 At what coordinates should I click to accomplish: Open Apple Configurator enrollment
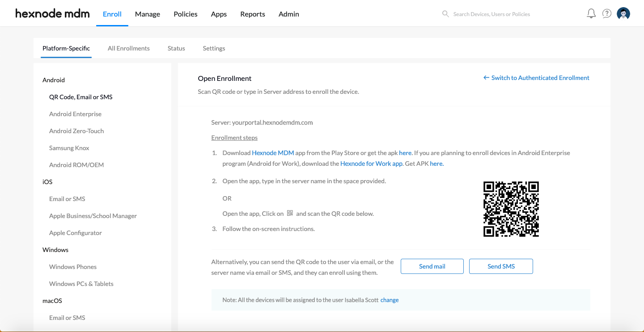76,233
